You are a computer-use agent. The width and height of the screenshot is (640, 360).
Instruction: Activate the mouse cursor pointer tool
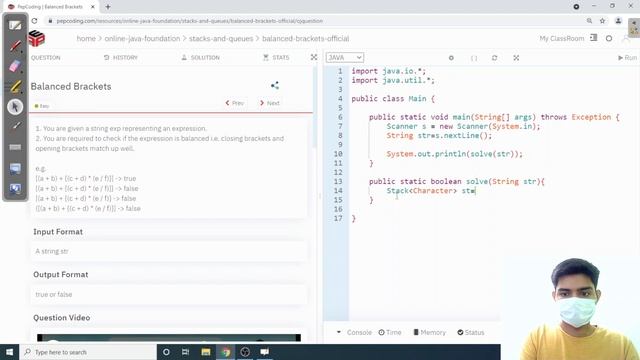15,107
